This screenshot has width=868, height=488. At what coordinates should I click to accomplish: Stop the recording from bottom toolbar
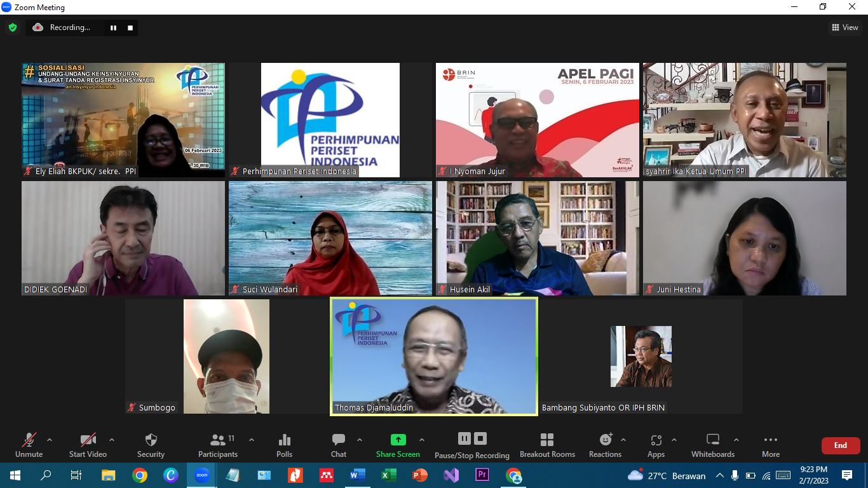pyautogui.click(x=480, y=438)
